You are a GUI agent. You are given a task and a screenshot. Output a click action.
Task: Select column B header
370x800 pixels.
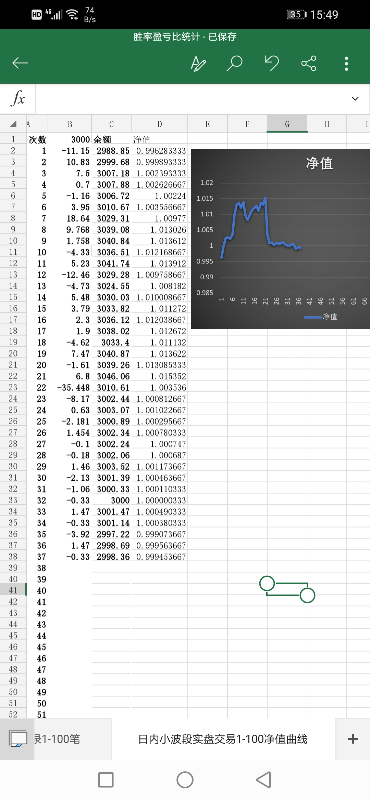pos(70,123)
